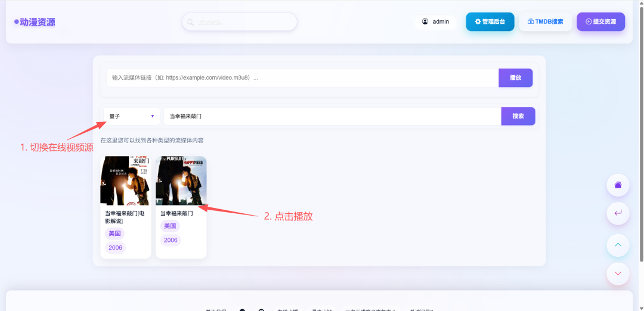
Task: Click the 动漫资源 site logo
Action: pos(35,22)
